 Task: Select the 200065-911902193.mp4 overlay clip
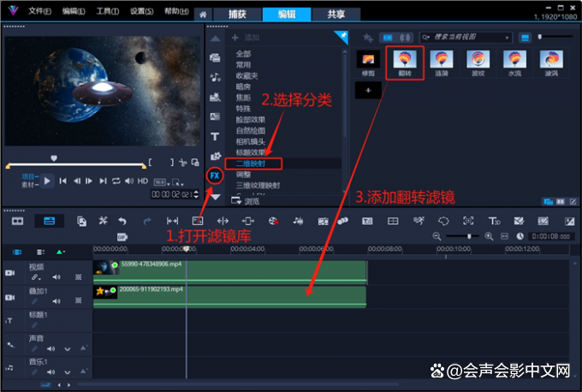tap(229, 297)
